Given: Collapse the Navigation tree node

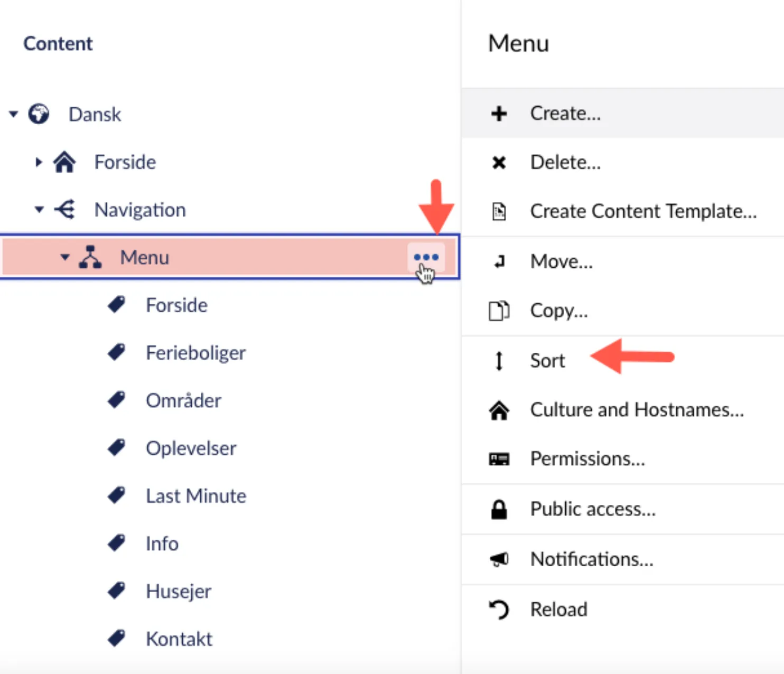Looking at the screenshot, I should pos(39,210).
